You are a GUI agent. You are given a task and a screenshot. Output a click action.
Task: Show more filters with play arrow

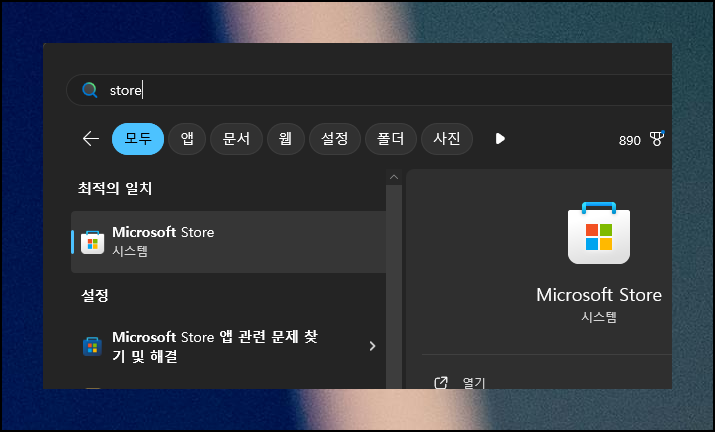tap(500, 139)
